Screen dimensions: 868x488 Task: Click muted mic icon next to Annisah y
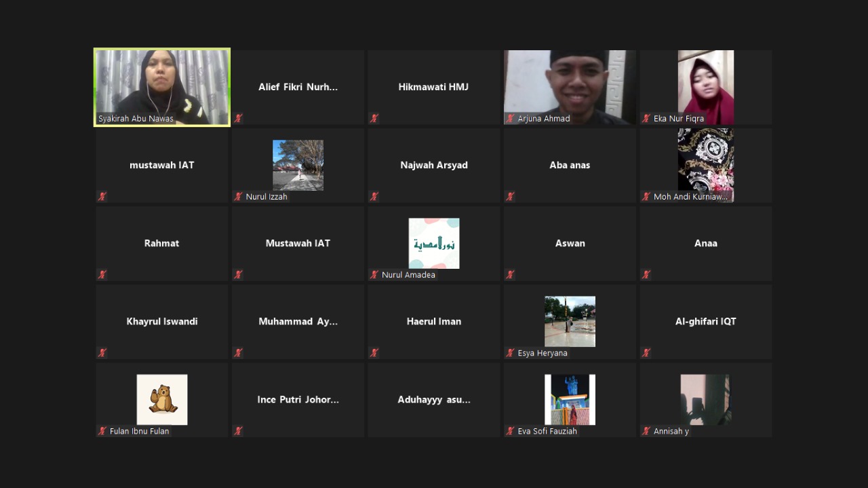point(646,431)
